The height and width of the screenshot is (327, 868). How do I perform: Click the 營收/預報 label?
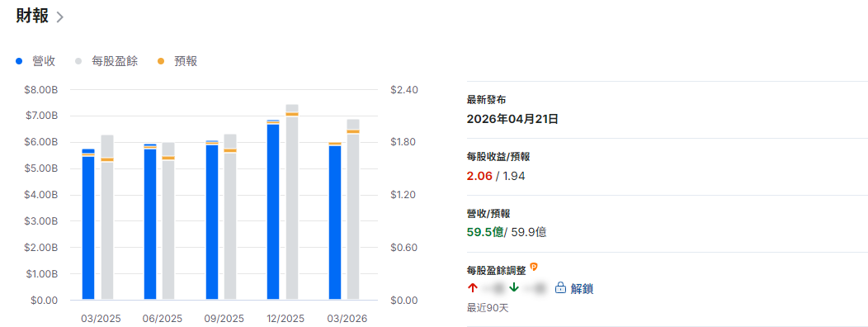coord(488,213)
